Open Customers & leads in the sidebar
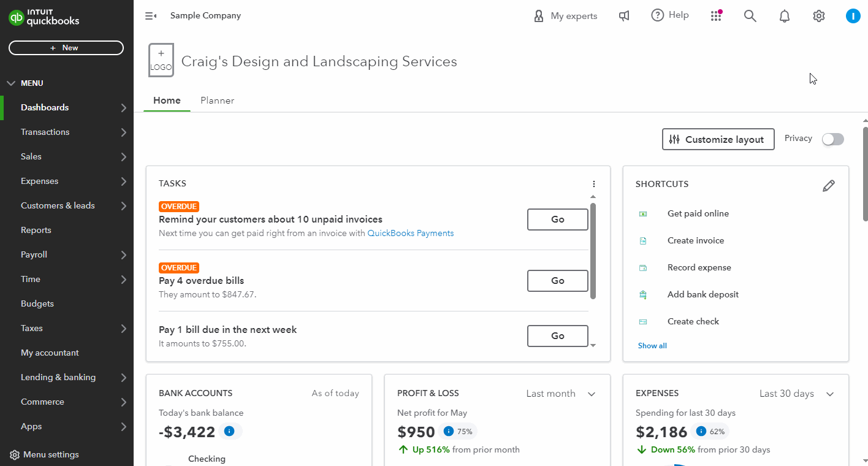Image resolution: width=868 pixels, height=466 pixels. coord(67,205)
